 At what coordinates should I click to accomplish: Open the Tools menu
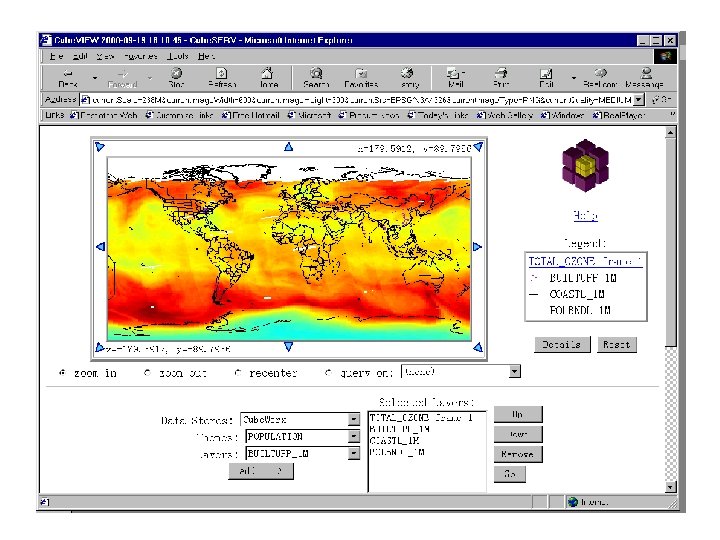pos(177,56)
